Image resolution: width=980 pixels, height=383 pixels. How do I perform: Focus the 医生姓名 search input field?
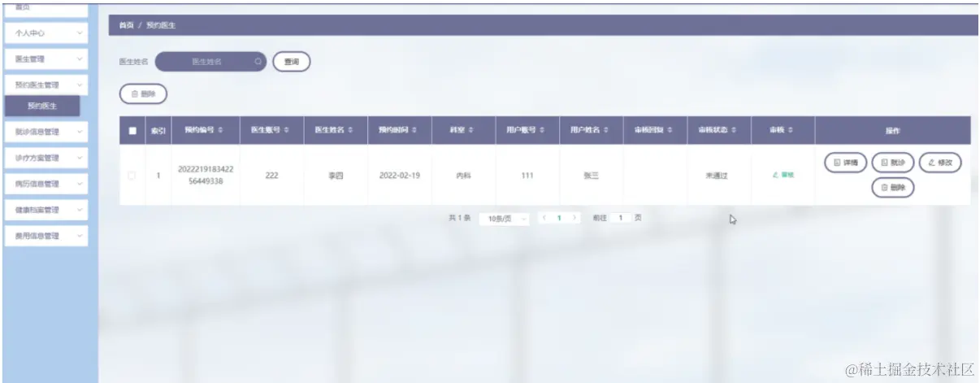click(x=210, y=61)
